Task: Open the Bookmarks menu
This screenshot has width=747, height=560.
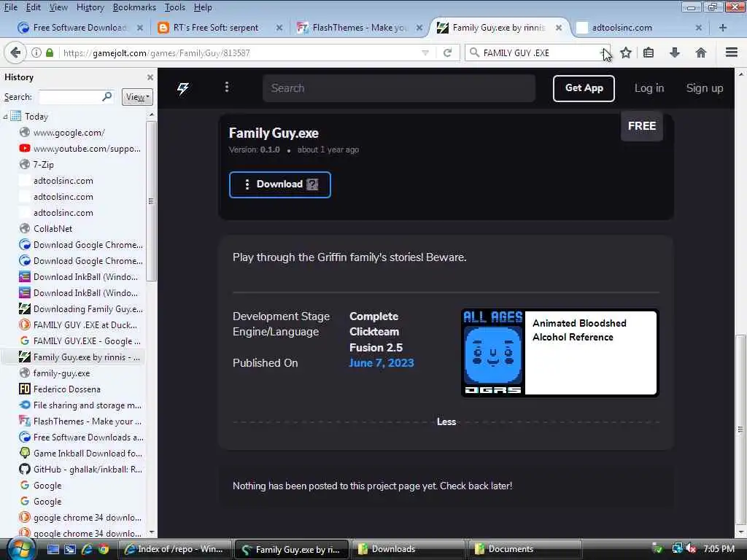Action: coord(134,7)
